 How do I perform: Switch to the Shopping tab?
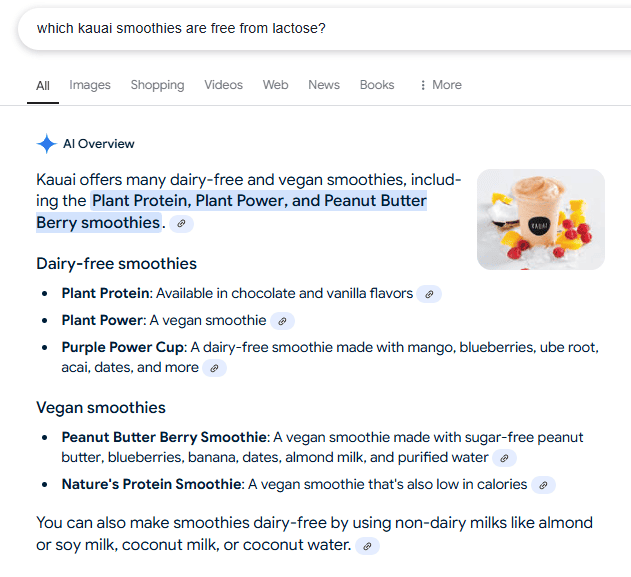(x=157, y=85)
